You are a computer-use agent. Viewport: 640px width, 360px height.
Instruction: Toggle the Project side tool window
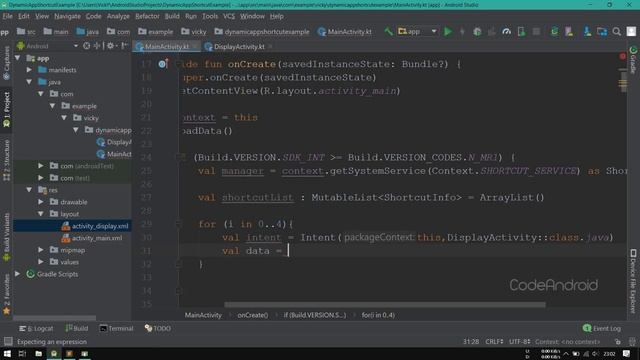pyautogui.click(x=6, y=109)
